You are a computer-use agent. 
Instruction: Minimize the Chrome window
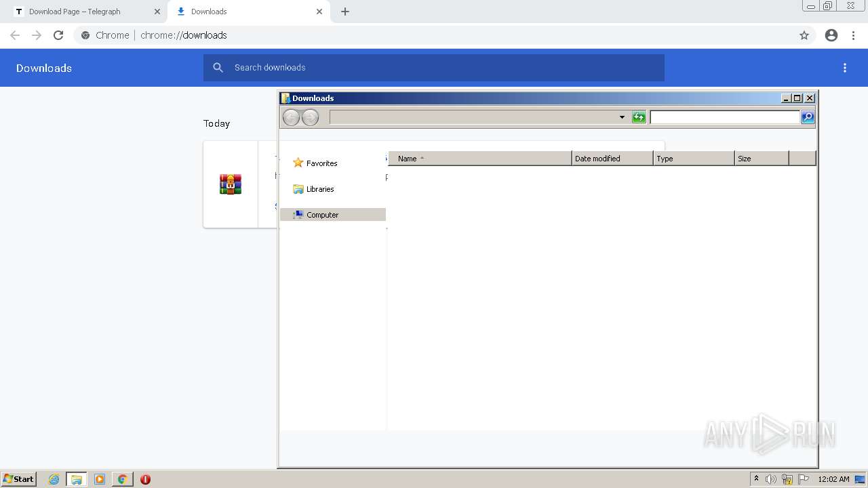point(811,6)
